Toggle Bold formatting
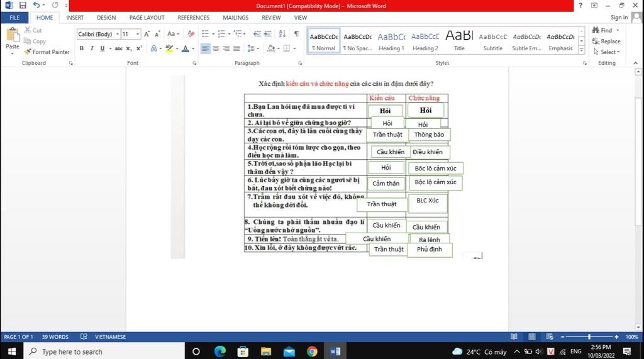Viewport: 644px width, 359px height. tap(82, 48)
